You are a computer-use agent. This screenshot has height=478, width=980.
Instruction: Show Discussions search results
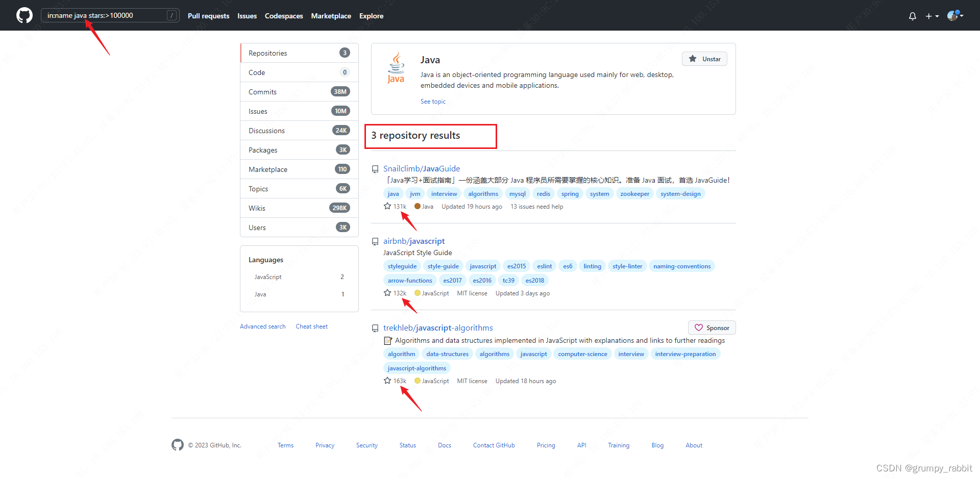(x=299, y=131)
